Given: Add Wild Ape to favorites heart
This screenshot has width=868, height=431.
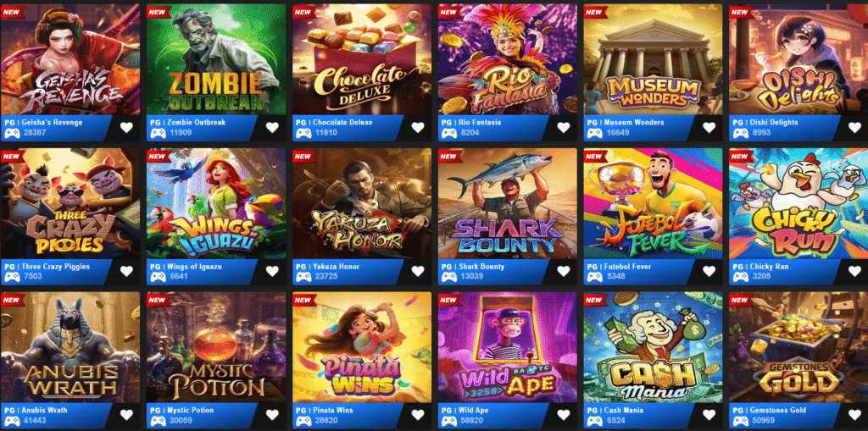Looking at the screenshot, I should coord(564,415).
